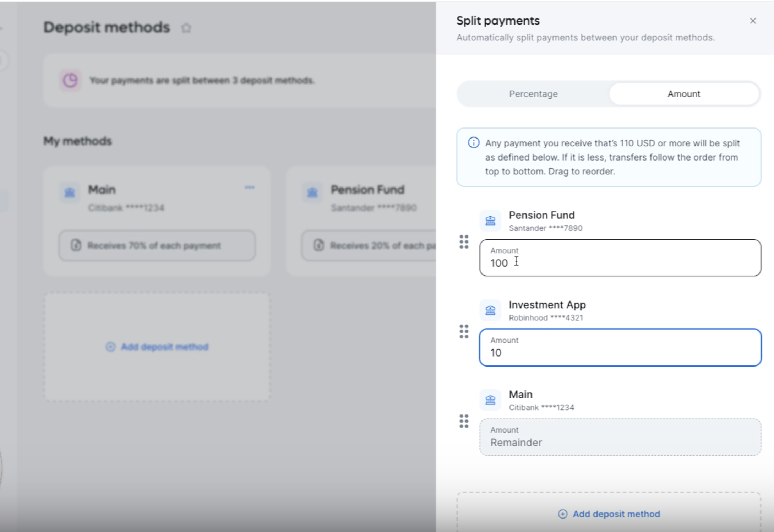Click Pension Fund Receives 20% button

coord(369,245)
